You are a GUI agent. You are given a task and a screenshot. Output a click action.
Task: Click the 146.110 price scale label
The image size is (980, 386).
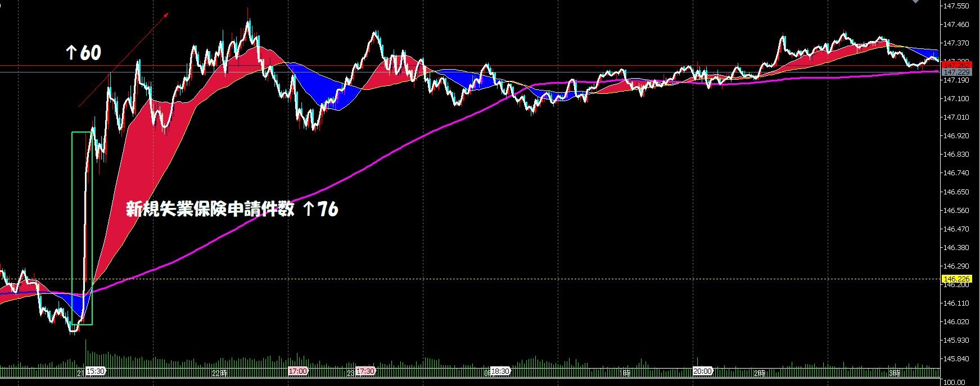[956, 303]
